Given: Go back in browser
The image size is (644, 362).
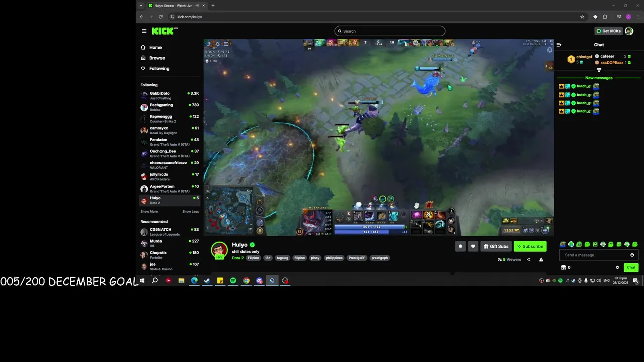Looking at the screenshot, I should pos(141,17).
